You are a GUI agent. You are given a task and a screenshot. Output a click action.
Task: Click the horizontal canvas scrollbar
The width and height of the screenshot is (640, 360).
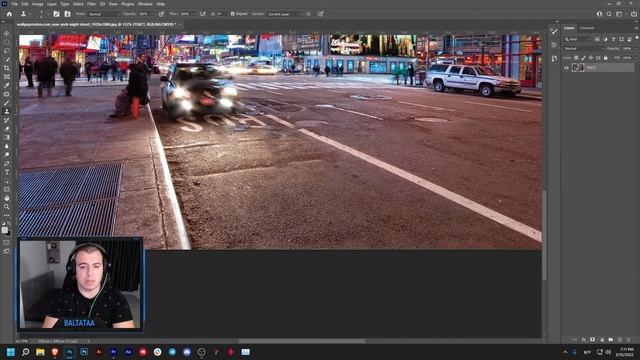point(302,341)
